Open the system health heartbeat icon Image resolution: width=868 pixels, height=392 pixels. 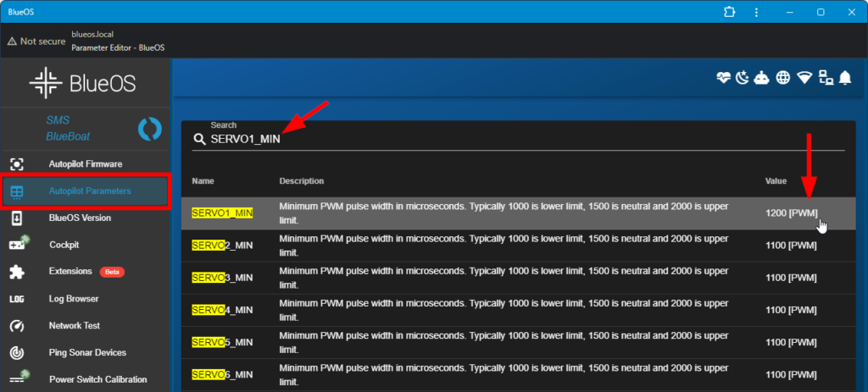coord(723,78)
